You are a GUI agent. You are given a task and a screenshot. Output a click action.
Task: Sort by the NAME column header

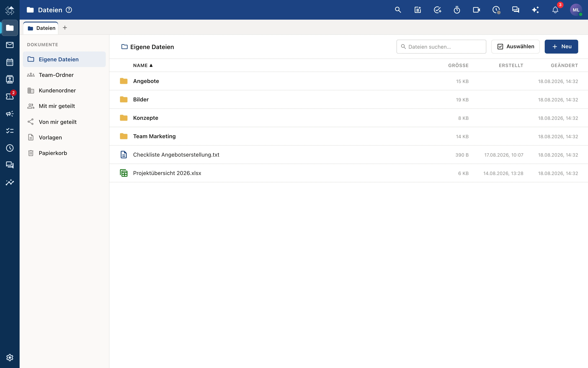point(143,65)
